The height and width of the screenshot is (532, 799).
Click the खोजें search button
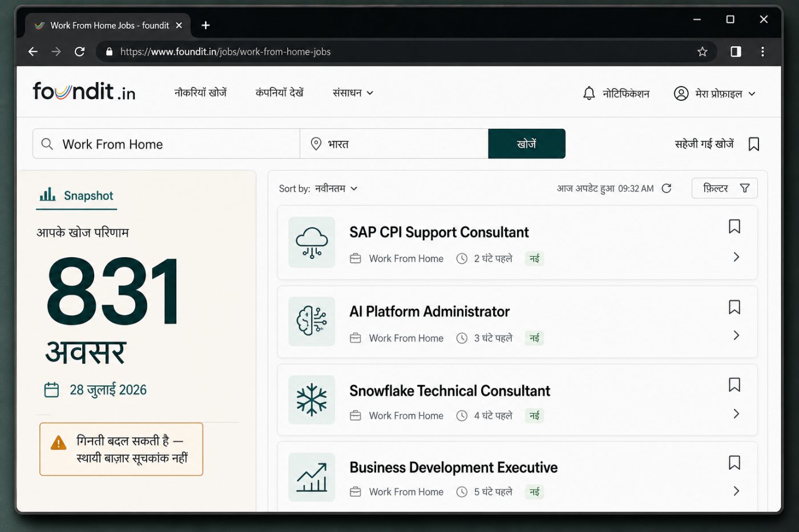pyautogui.click(x=527, y=144)
